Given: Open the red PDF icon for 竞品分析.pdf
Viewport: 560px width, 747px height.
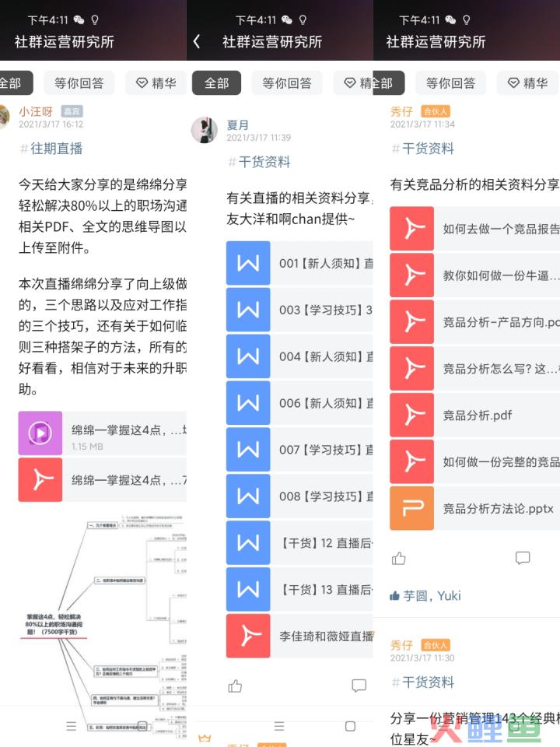Looking at the screenshot, I should point(411,415).
